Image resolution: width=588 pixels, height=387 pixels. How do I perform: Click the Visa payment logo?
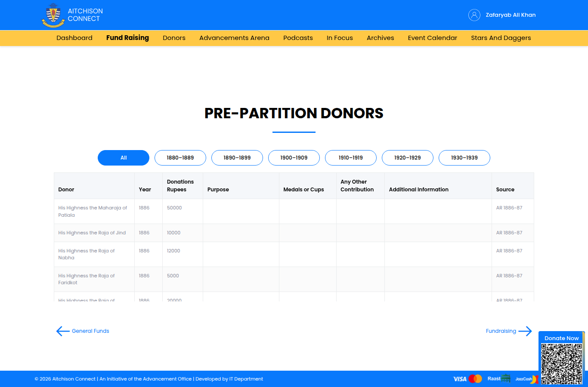pos(460,379)
